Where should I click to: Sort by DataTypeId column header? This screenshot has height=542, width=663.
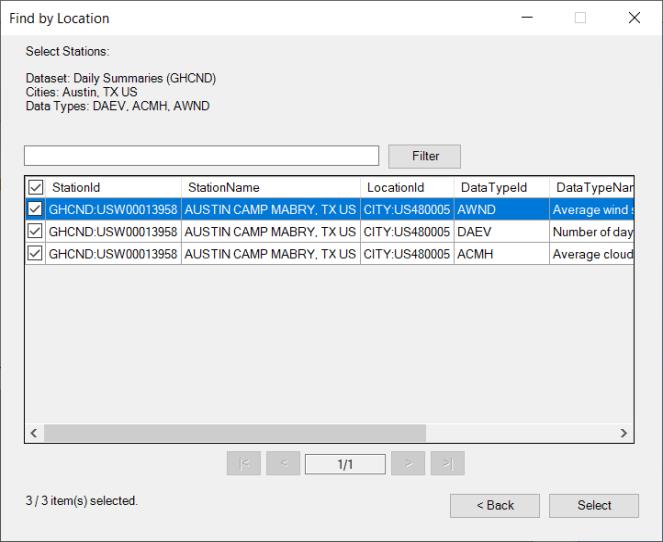point(500,188)
